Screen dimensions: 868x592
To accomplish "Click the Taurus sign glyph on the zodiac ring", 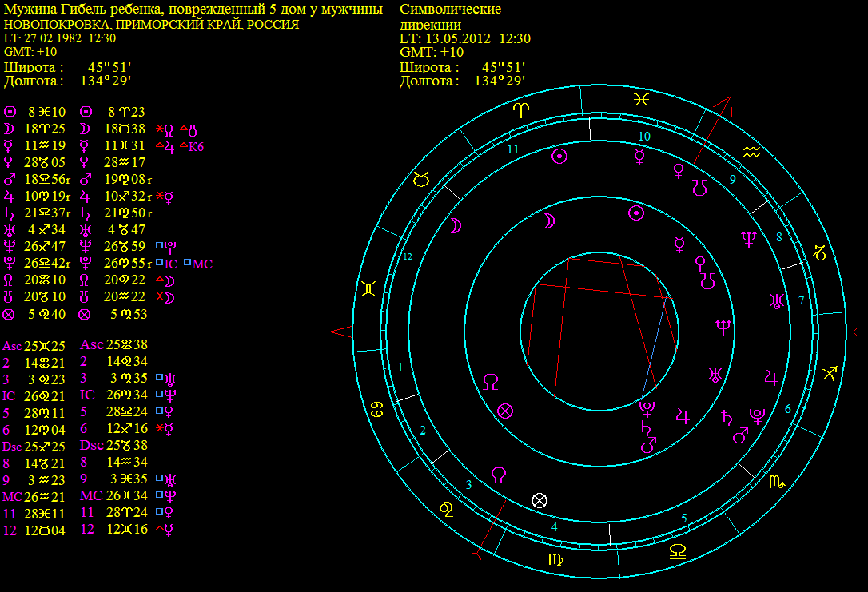I will point(421,179).
